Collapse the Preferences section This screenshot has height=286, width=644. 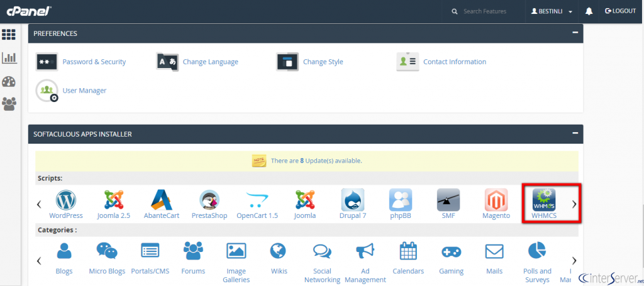[x=575, y=33]
